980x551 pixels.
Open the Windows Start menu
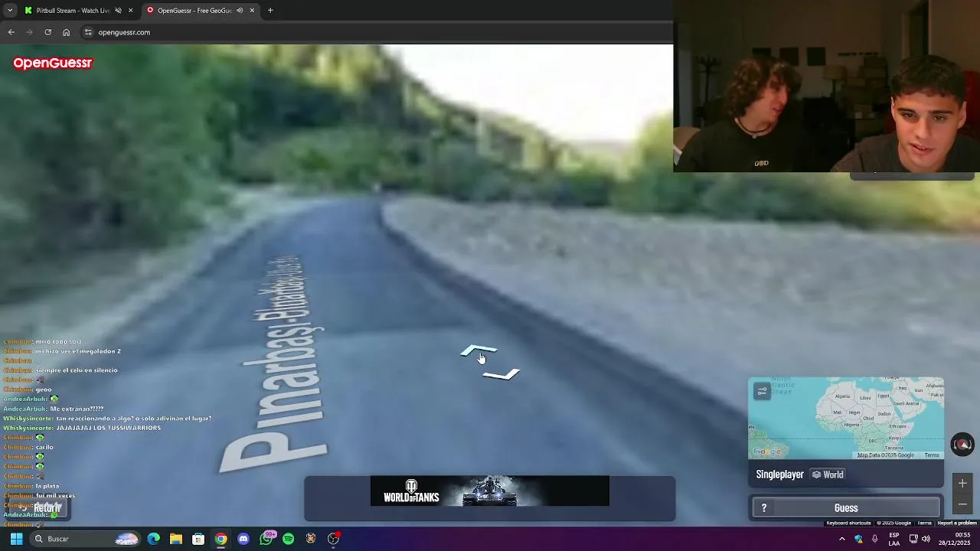(x=16, y=539)
